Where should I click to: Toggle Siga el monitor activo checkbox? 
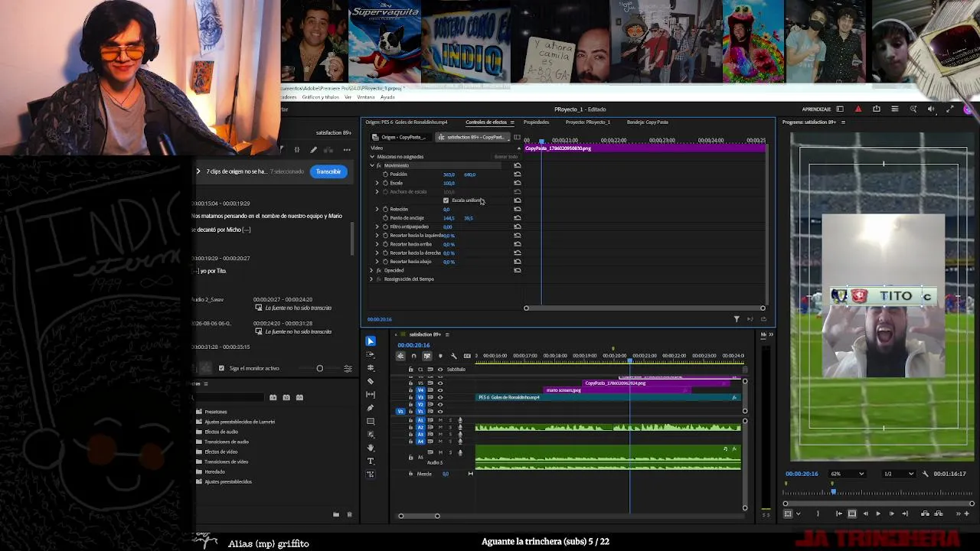click(222, 368)
